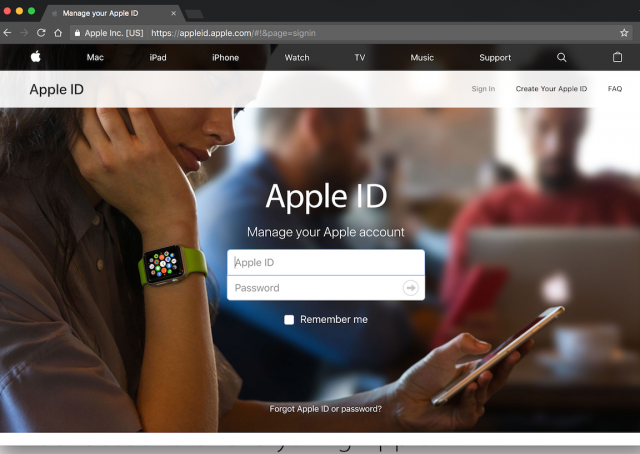
Task: Click the browser back arrow
Action: pyautogui.click(x=7, y=33)
